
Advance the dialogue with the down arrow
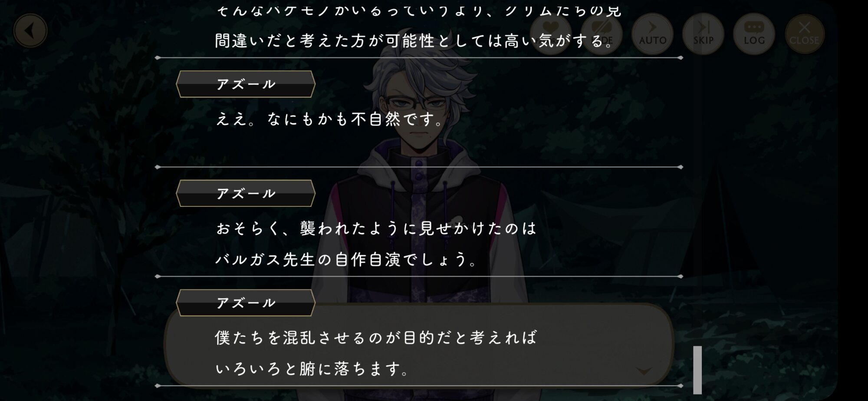point(644,371)
